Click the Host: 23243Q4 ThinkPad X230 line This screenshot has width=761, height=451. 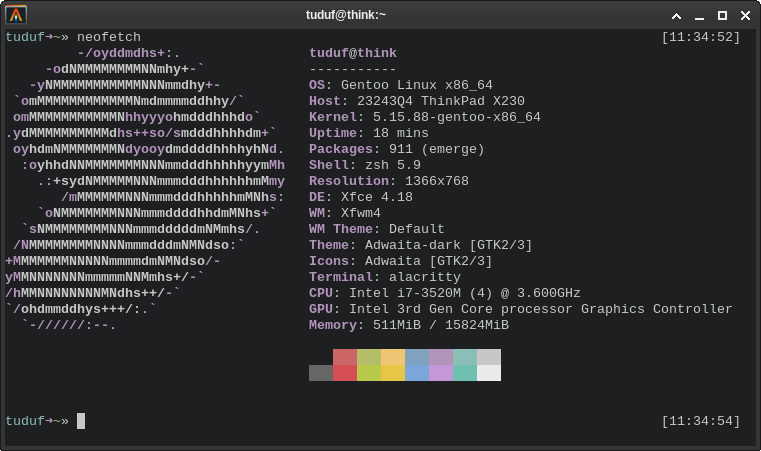click(417, 101)
